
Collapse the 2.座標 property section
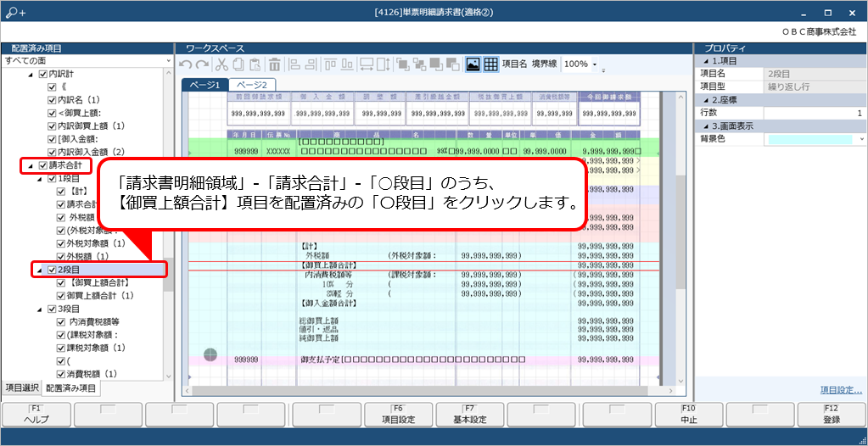coord(706,100)
